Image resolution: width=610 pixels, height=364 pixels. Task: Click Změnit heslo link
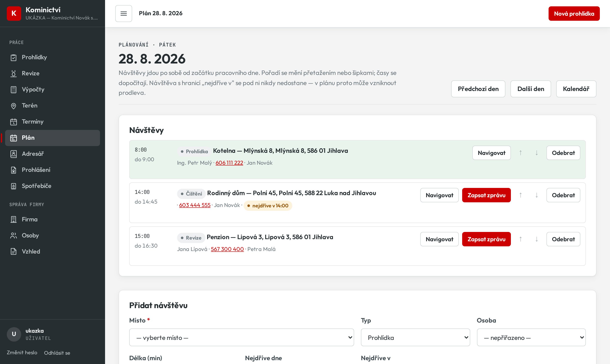click(22, 353)
